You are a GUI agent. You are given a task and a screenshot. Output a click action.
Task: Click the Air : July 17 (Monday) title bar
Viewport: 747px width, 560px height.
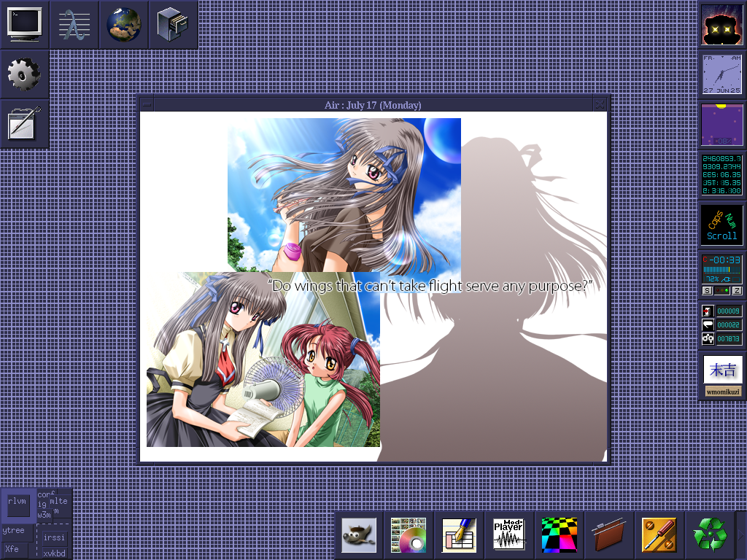(373, 105)
